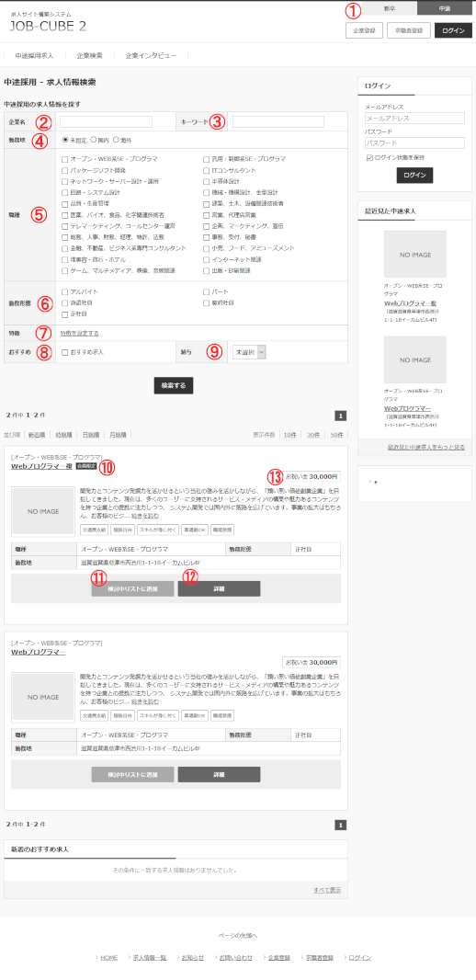This screenshot has height=980, width=476.
Task: Click the お祝い金 30,000円 badge on first result
Action: point(312,476)
